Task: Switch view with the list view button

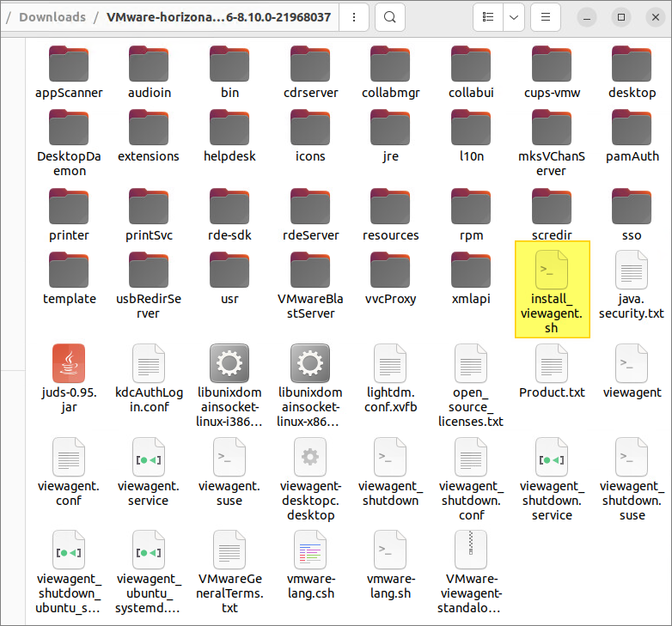Action: pos(488,17)
